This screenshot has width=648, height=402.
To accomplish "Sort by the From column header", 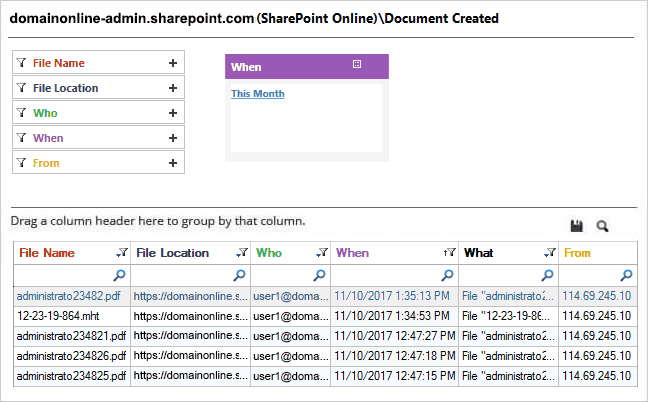I will tap(577, 252).
